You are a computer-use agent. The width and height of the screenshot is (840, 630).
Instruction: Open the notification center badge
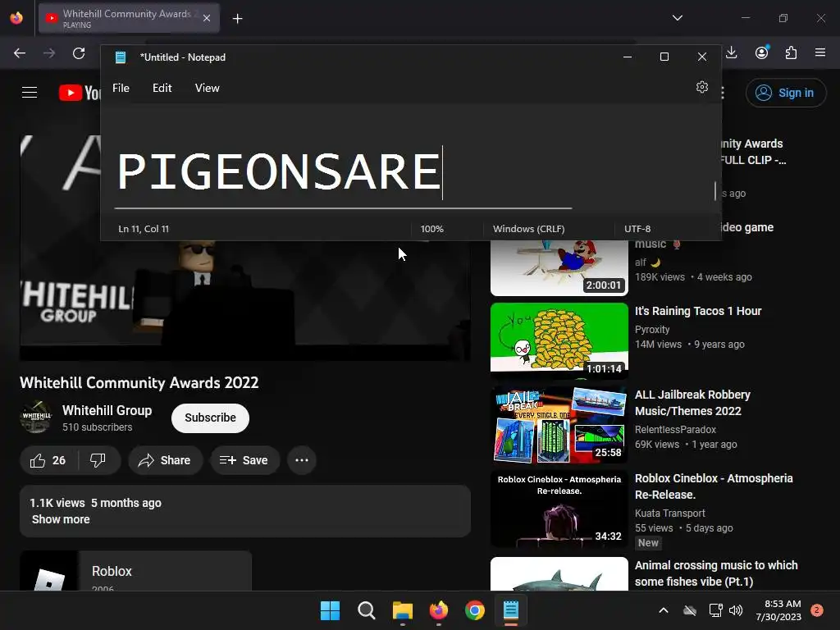pyautogui.click(x=817, y=610)
